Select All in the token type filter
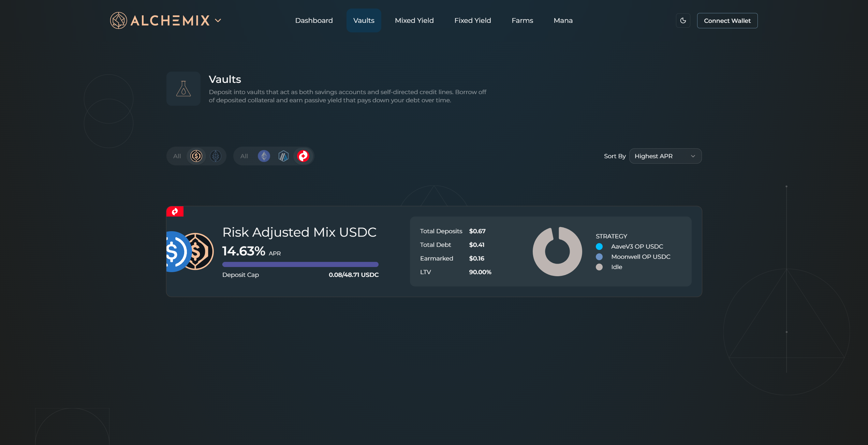This screenshot has height=445, width=868. pyautogui.click(x=177, y=156)
